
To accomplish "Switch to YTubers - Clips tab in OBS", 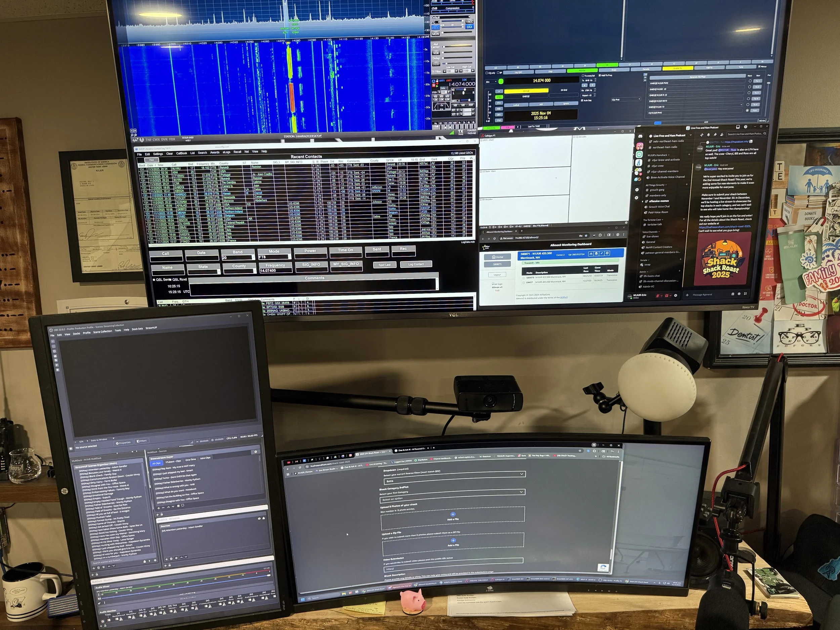I will 173,461.
